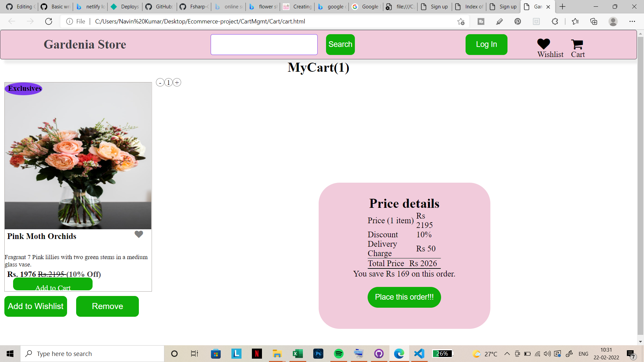644x362 pixels.
Task: Toggle the grey heart on Pink Moth Orchids
Action: point(139,234)
